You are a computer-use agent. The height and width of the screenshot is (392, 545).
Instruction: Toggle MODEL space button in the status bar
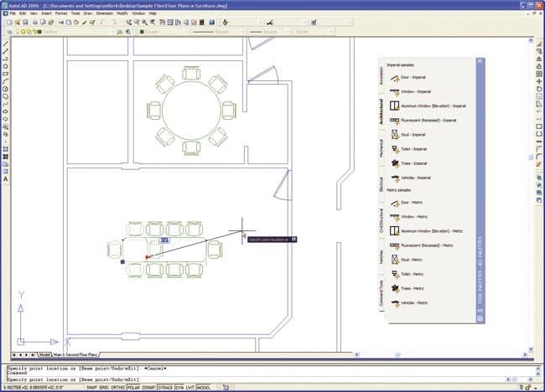tap(204, 387)
